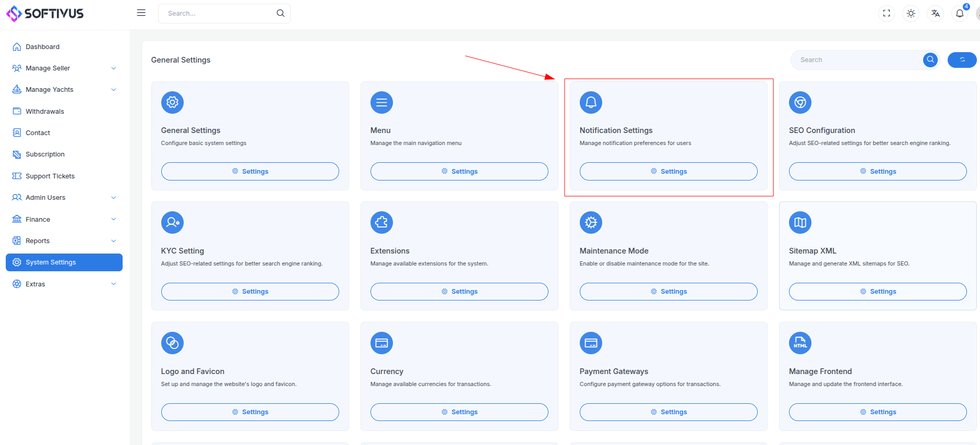
Task: Toggle fullscreen mode icon in header
Action: [x=886, y=14]
